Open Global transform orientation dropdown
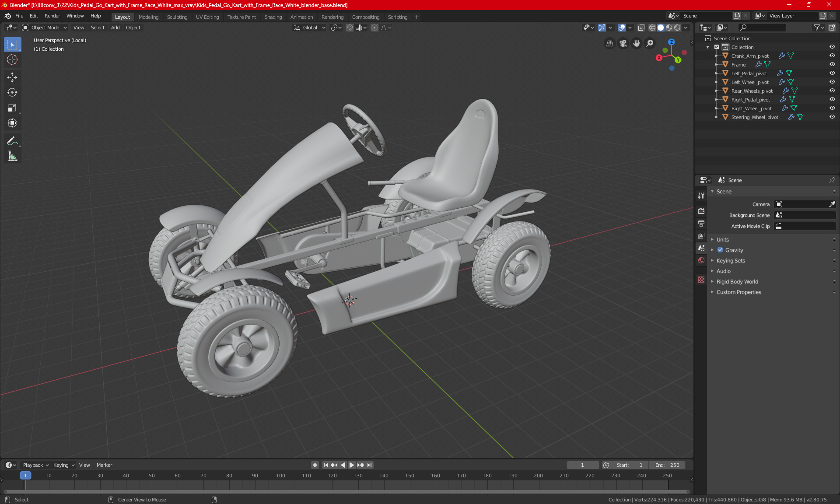The width and height of the screenshot is (840, 504). [309, 28]
